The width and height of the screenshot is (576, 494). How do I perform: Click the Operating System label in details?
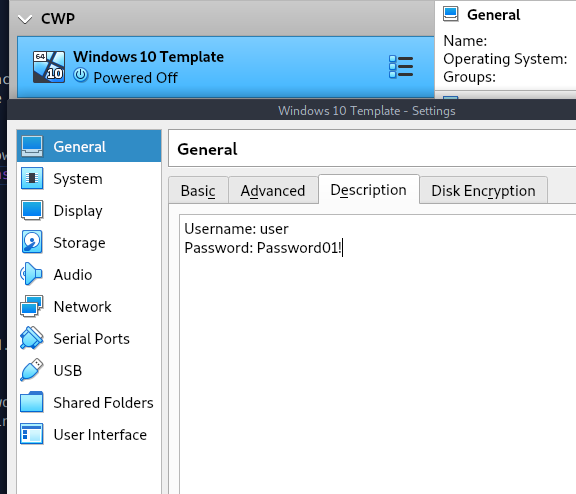tap(505, 59)
